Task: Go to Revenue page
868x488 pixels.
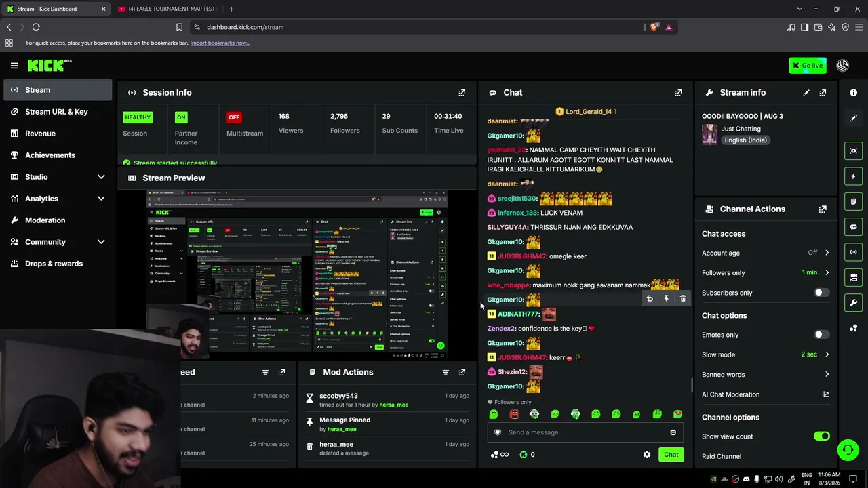Action: tap(57, 134)
